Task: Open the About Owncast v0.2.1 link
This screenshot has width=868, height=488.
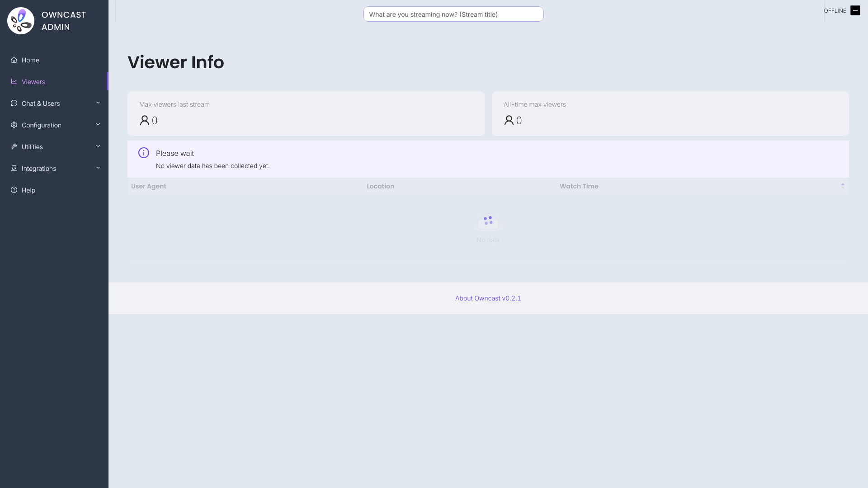Action: click(x=488, y=298)
